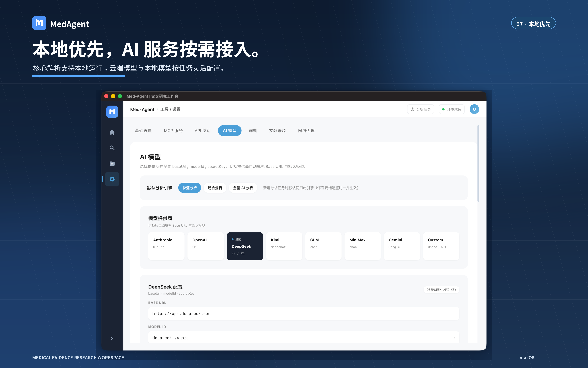Choose the DeepSeek provider card
Image resolution: width=588 pixels, height=368 pixels.
tap(245, 246)
